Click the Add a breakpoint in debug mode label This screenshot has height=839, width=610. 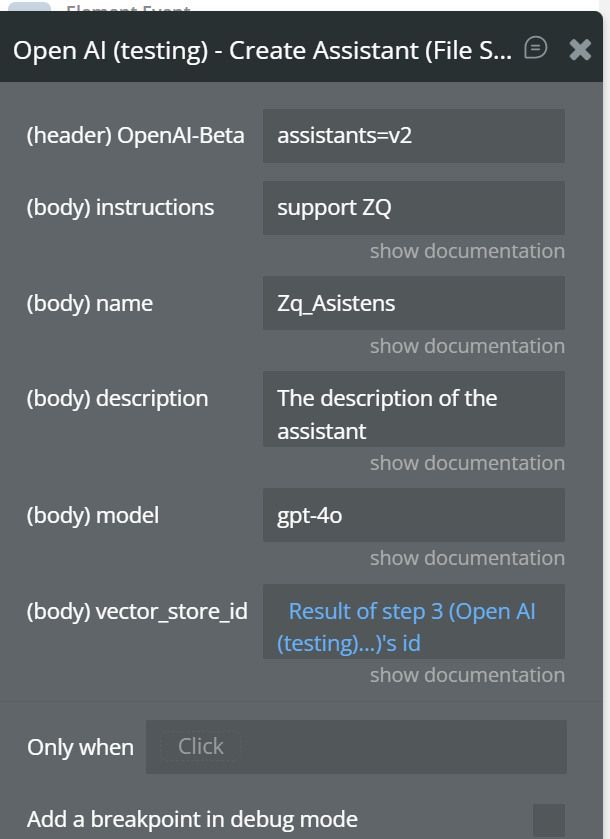192,820
